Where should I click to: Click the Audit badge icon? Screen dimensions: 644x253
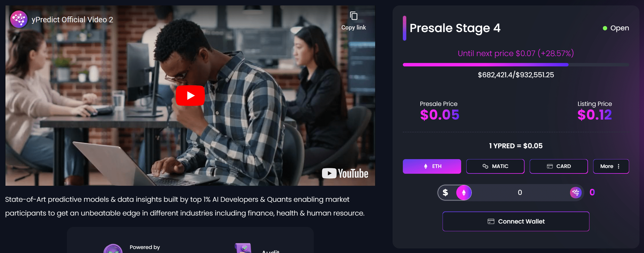pyautogui.click(x=243, y=248)
